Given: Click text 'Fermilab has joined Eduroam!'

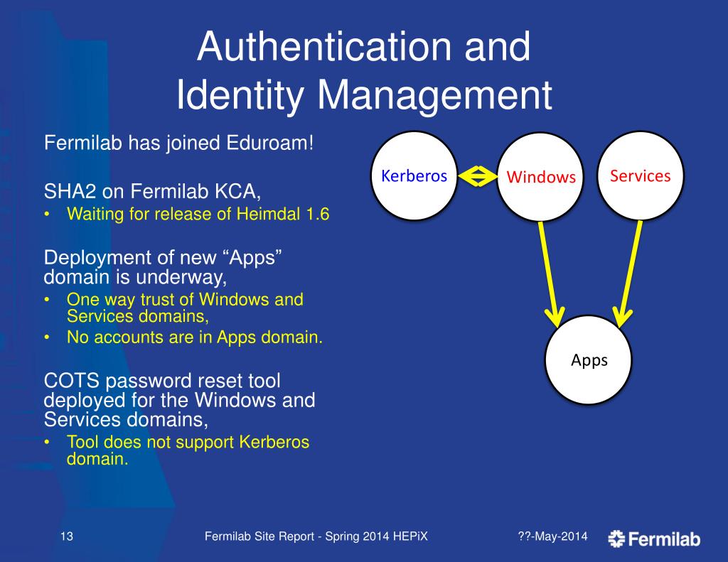Looking at the screenshot, I should point(179,143).
